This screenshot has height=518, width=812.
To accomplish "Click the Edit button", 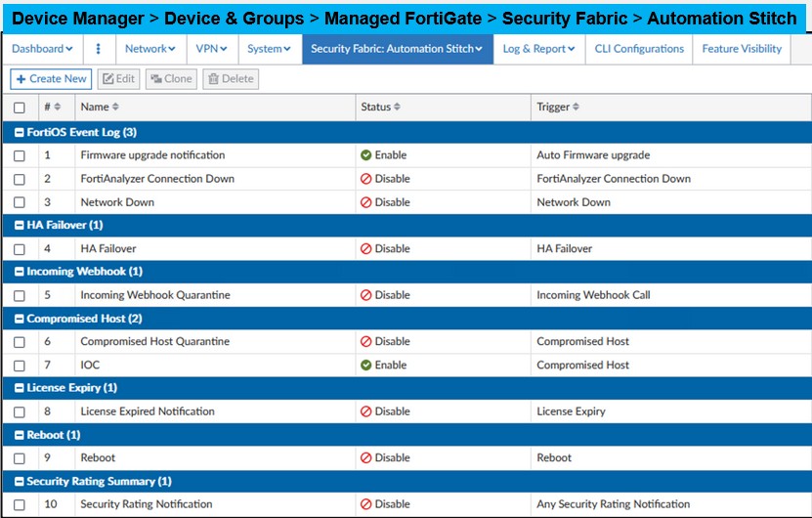I will (118, 79).
